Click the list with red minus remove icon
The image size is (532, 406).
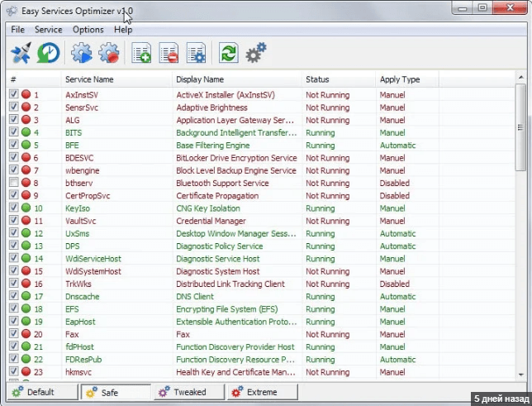[169, 53]
